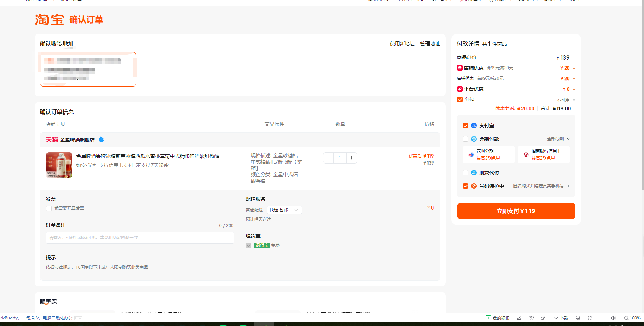Screen dimensions: 644x326
Task: Select the blurred delivery address card
Action: [x=88, y=69]
